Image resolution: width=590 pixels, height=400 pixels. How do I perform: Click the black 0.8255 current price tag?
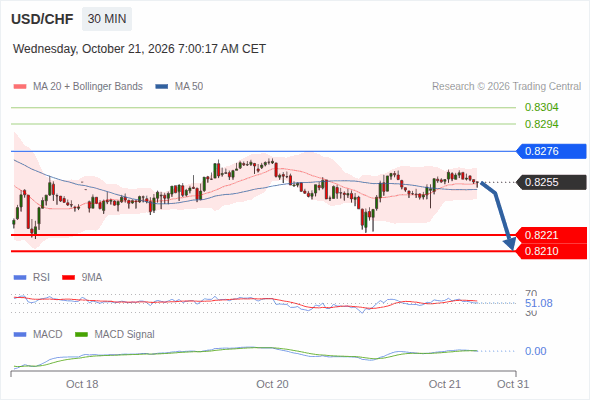tap(551, 182)
